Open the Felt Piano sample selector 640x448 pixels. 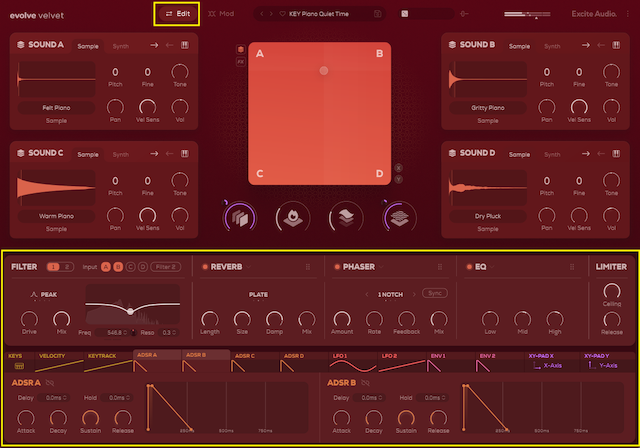click(x=56, y=106)
